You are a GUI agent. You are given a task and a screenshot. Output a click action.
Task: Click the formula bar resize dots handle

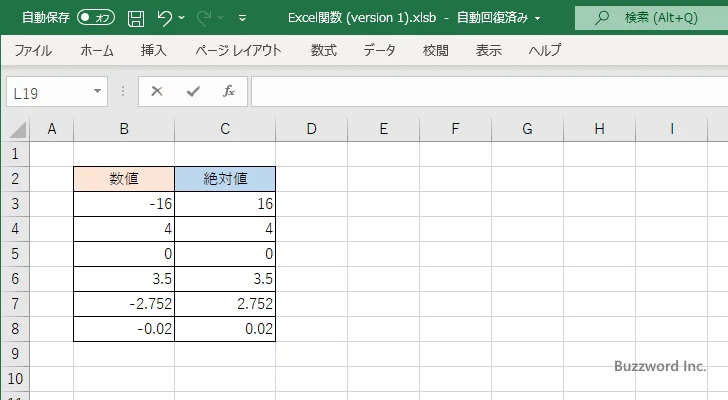[x=123, y=91]
